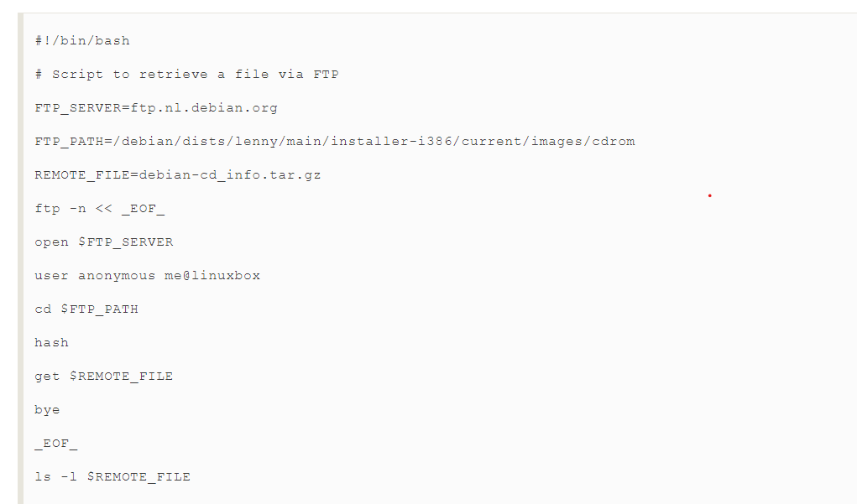
Task: Click the comment about retrieving a file via FTP
Action: tap(186, 74)
